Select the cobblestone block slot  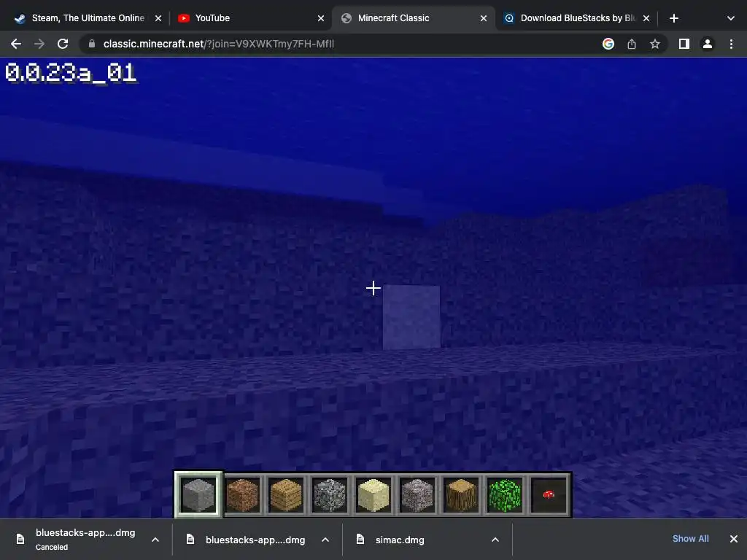point(330,495)
